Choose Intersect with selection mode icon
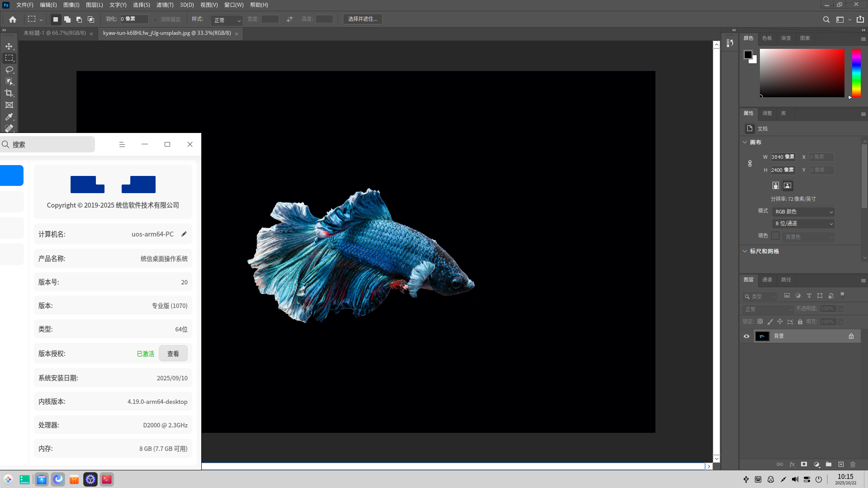 [x=91, y=19]
